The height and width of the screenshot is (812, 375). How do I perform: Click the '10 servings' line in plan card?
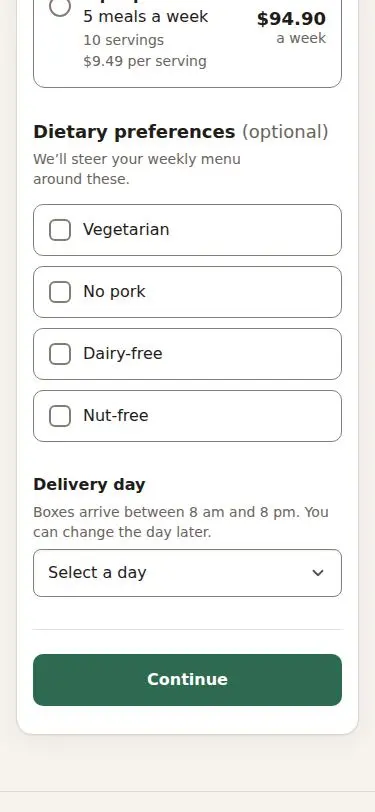123,40
